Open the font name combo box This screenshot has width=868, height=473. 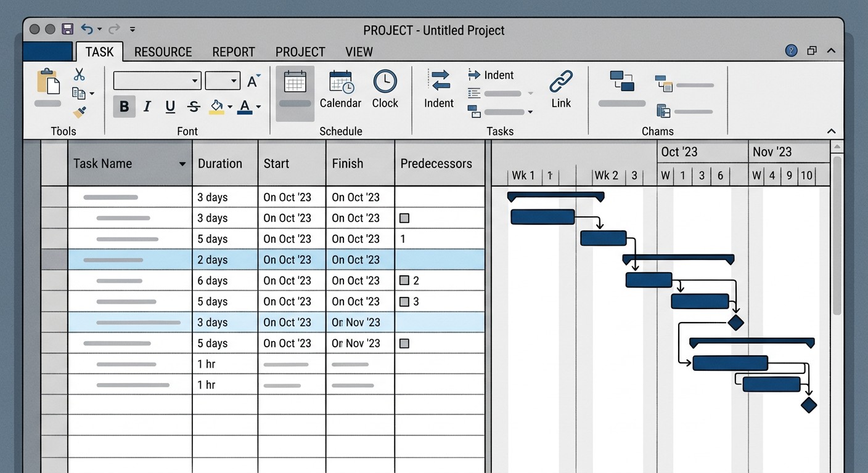tap(157, 81)
